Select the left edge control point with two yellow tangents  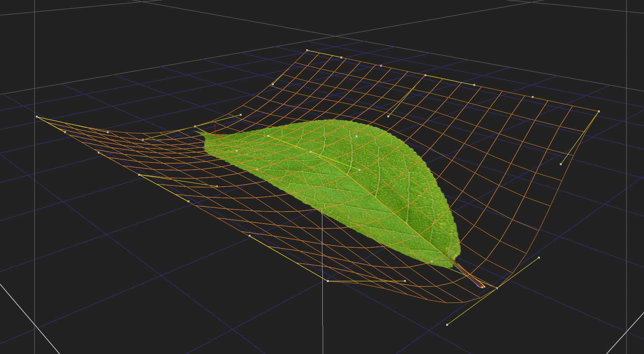[139, 175]
